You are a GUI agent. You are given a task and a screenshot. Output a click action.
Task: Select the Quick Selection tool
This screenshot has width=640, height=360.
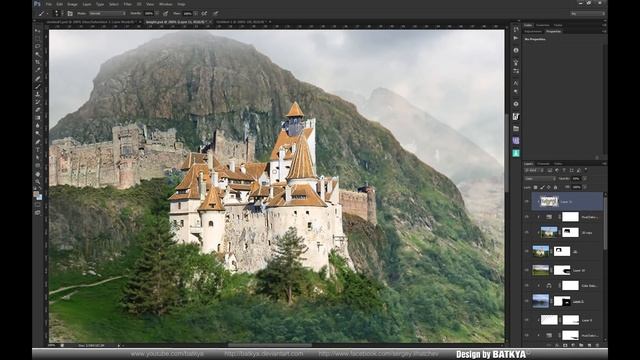[x=38, y=54]
